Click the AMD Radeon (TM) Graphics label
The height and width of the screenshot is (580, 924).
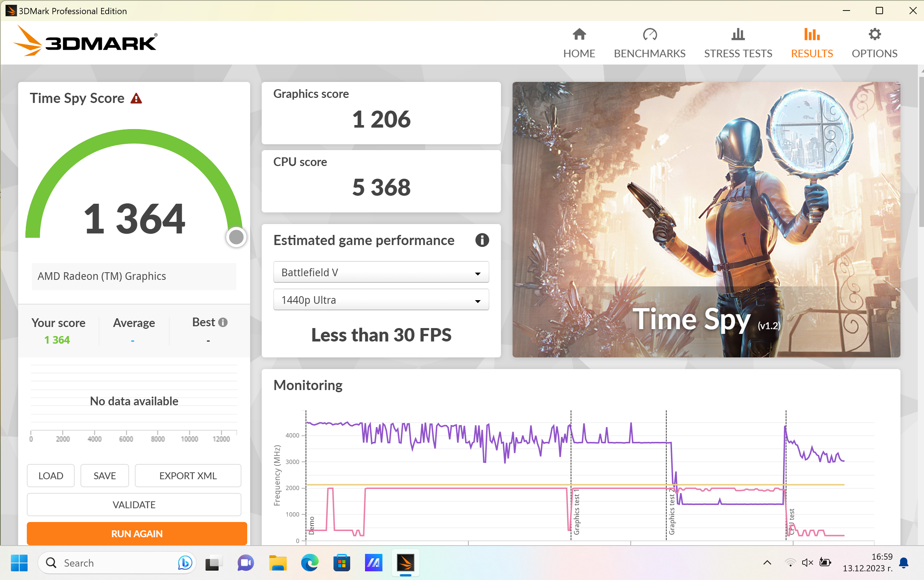click(101, 276)
